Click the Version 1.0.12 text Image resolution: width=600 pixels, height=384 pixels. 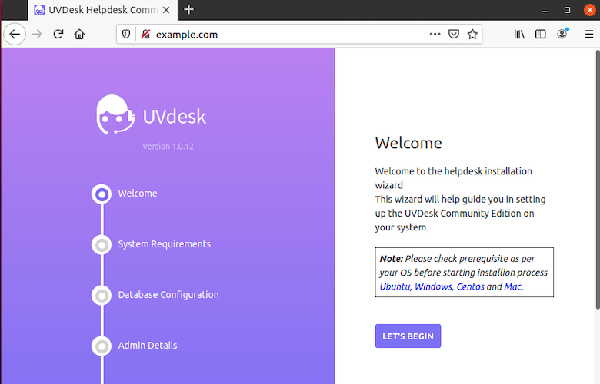tap(168, 146)
